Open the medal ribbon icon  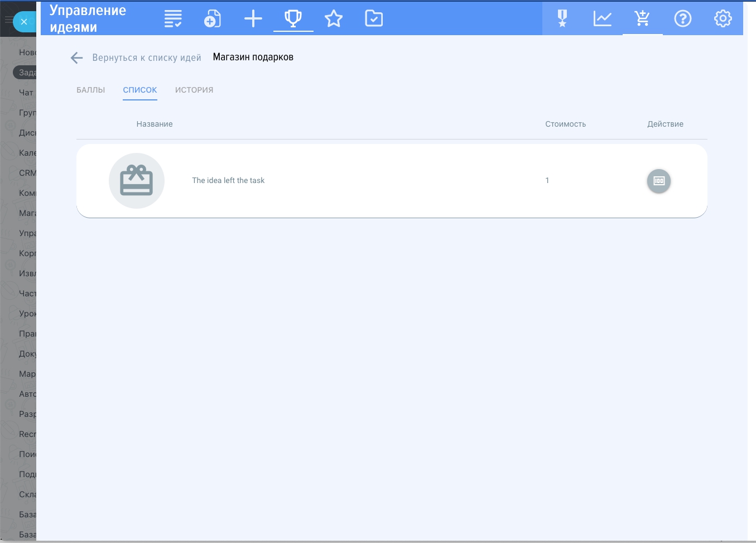[x=562, y=19]
